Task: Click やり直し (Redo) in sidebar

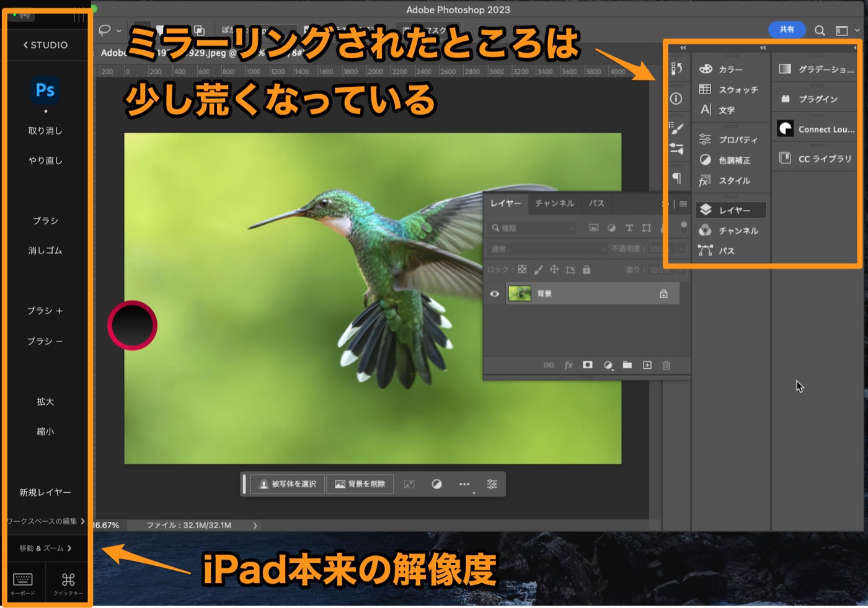Action: [x=45, y=161]
